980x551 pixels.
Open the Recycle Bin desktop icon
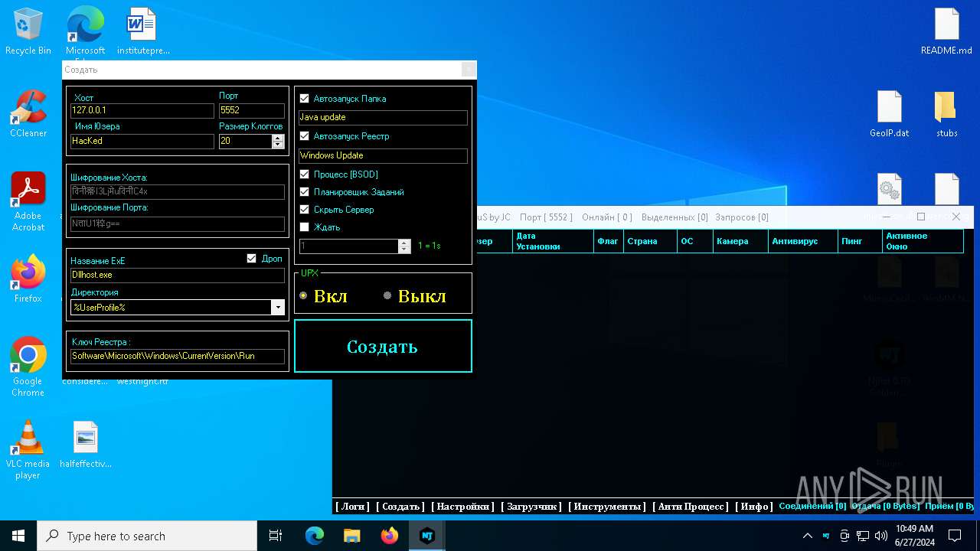[28, 31]
